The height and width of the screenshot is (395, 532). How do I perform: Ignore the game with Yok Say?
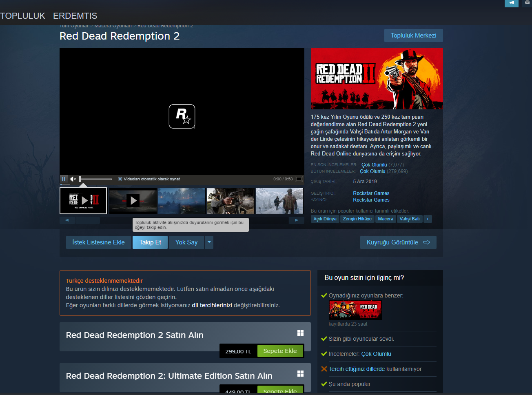186,242
